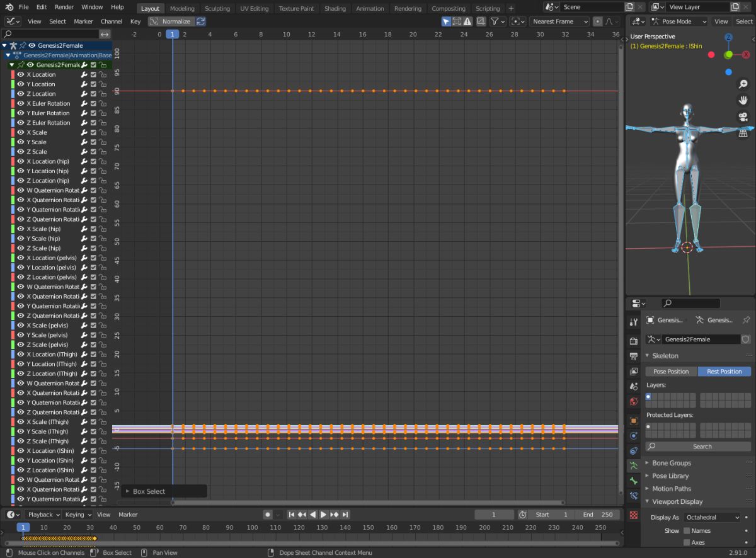Open the Bone properties green bone tab
This screenshot has height=558, width=756.
[x=634, y=481]
